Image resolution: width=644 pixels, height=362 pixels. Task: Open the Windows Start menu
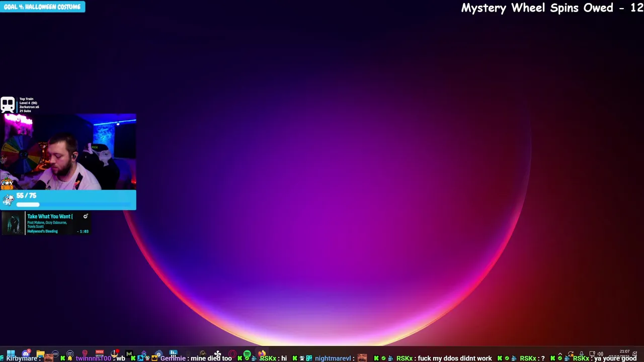coord(11,353)
